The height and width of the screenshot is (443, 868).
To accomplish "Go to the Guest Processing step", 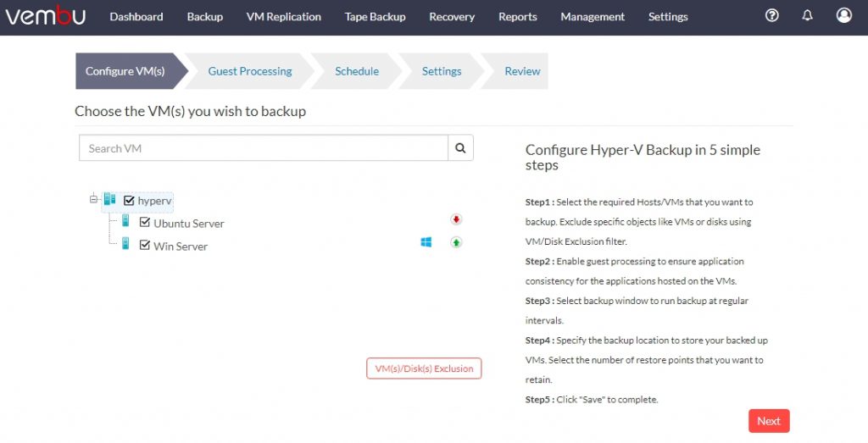I will tap(250, 71).
